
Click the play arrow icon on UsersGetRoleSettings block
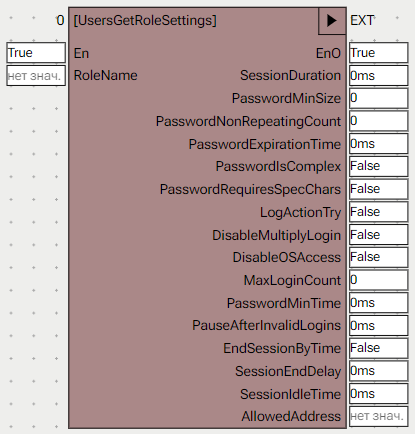coord(332,21)
